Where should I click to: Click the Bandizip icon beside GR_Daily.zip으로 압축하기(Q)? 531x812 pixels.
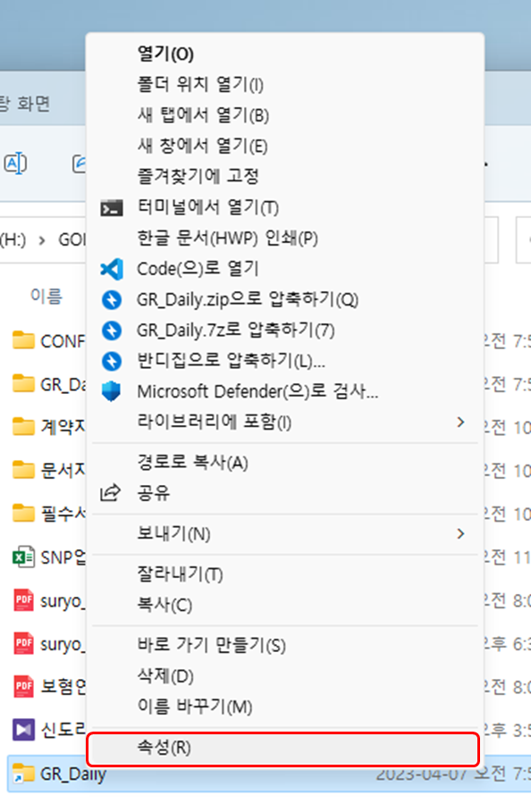(x=112, y=300)
